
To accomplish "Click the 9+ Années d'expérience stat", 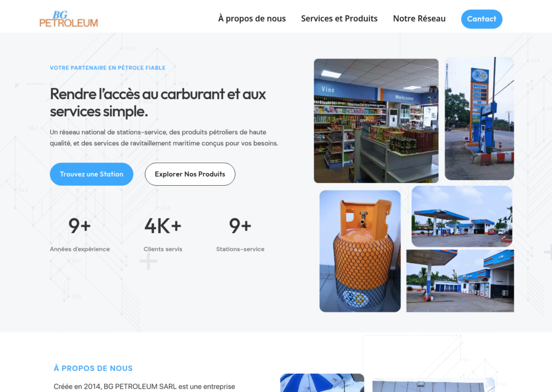I will point(80,234).
